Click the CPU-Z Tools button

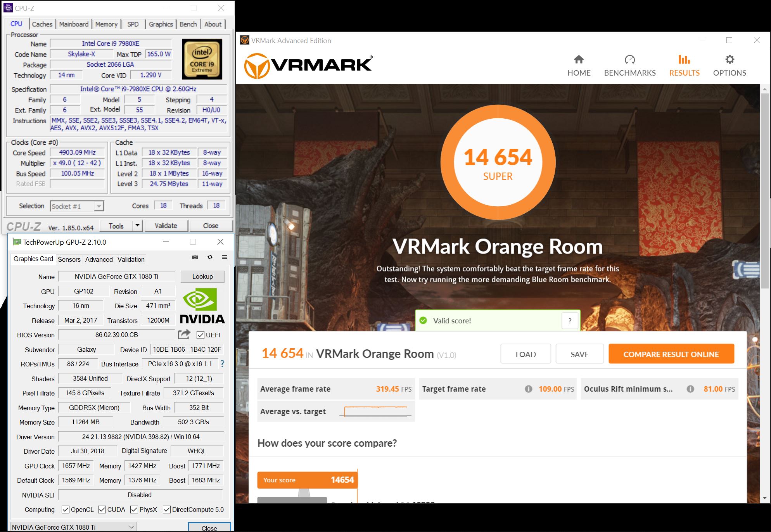coord(116,226)
